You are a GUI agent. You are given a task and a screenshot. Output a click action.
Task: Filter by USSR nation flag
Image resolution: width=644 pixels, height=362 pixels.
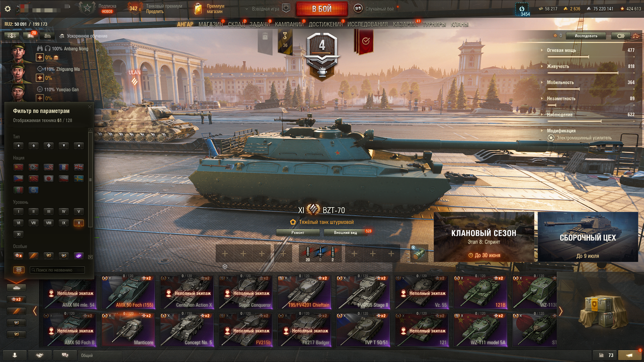[x=19, y=167]
